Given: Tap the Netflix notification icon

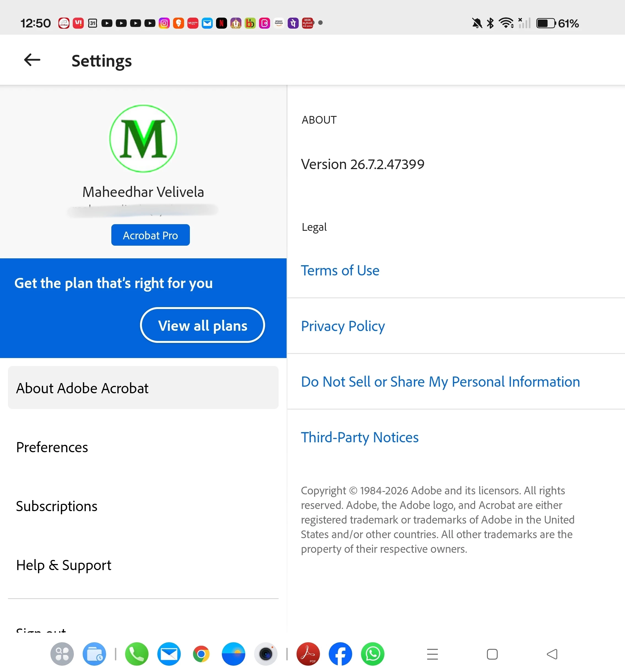Looking at the screenshot, I should pos(222,23).
